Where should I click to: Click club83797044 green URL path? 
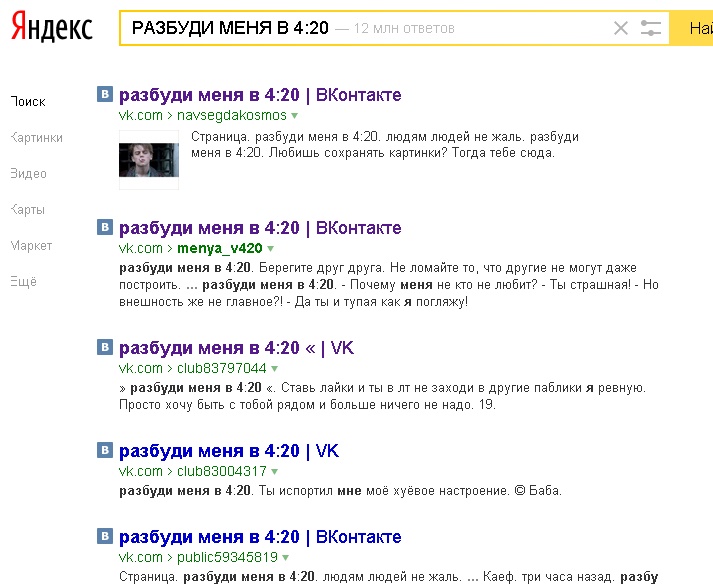click(222, 368)
